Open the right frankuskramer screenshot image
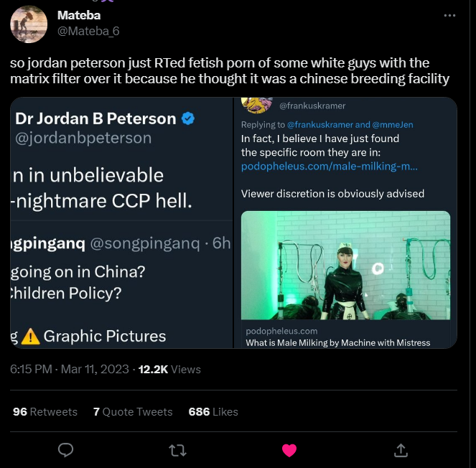The width and height of the screenshot is (476, 468). [345, 223]
